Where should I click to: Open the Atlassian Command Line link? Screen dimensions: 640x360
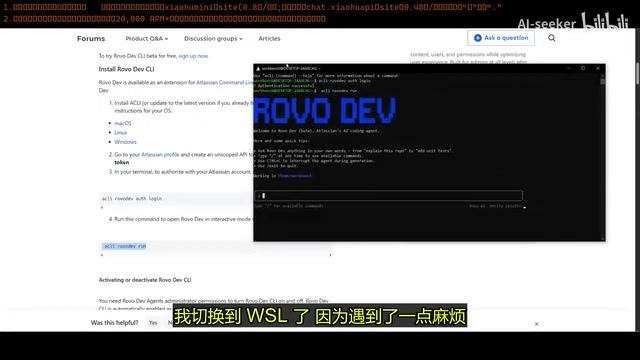pos(224,82)
